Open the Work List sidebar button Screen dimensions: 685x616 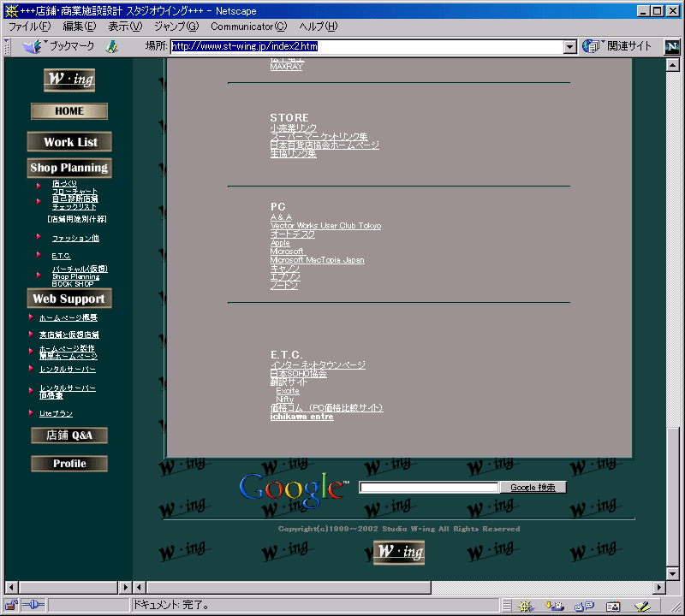click(69, 142)
